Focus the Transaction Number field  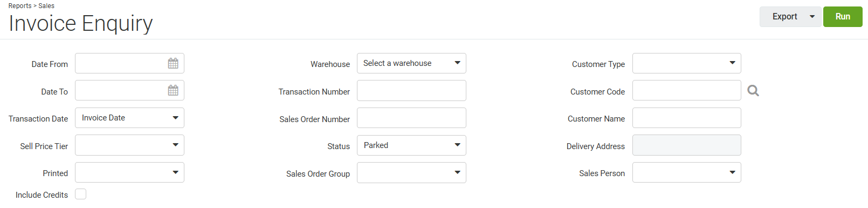(411, 90)
